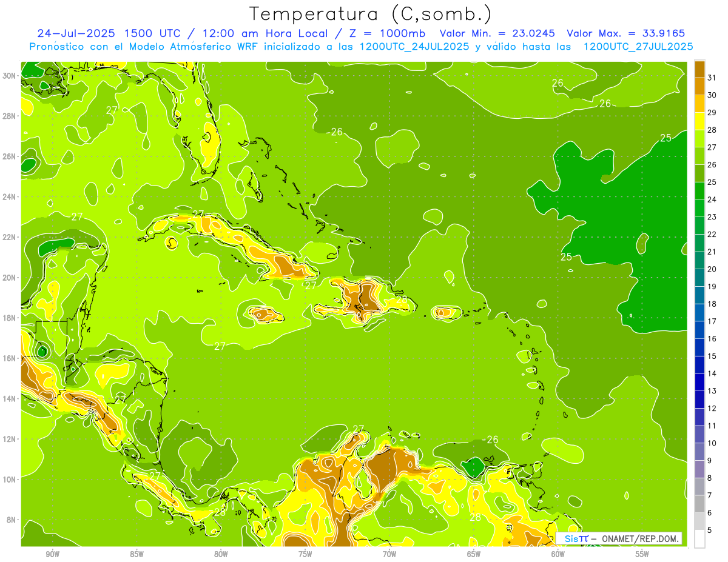Click the colorbar tick label "30"

712,95
